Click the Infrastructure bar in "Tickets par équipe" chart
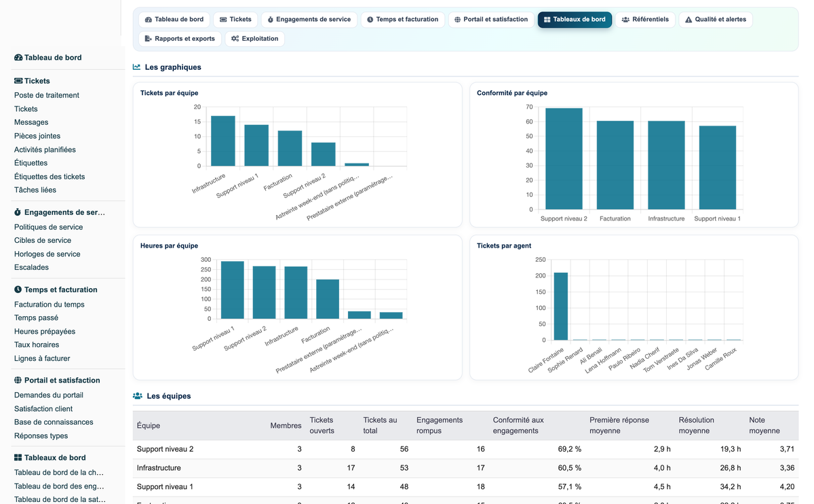Screen dimensions: 814x504 [x=223, y=141]
